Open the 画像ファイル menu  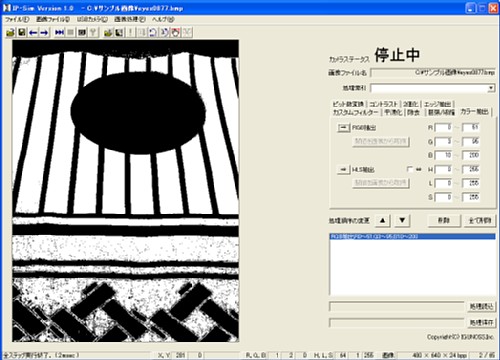(53, 19)
